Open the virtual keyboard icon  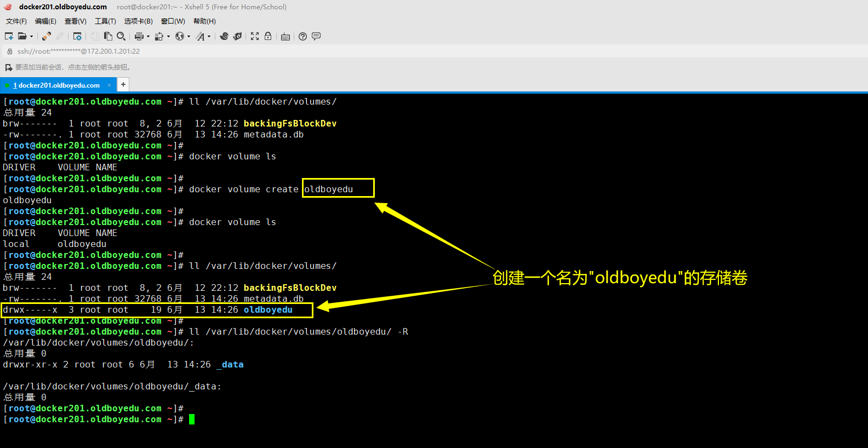tap(285, 37)
